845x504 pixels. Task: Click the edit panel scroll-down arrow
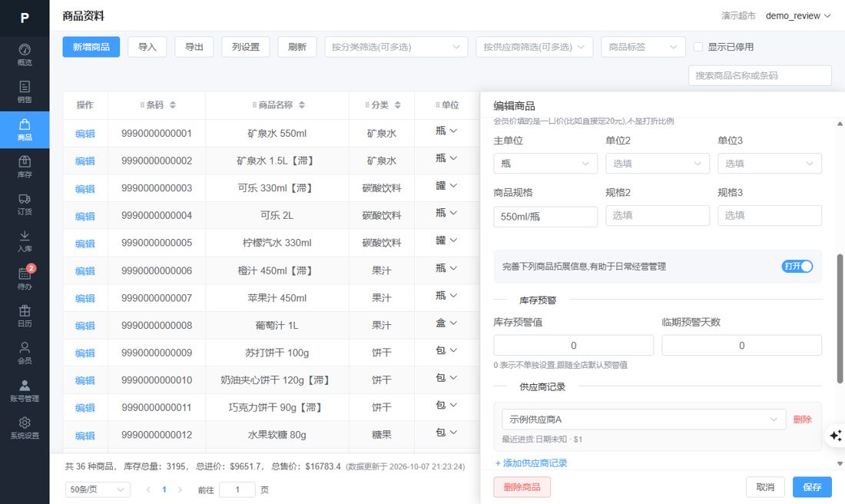point(840,463)
